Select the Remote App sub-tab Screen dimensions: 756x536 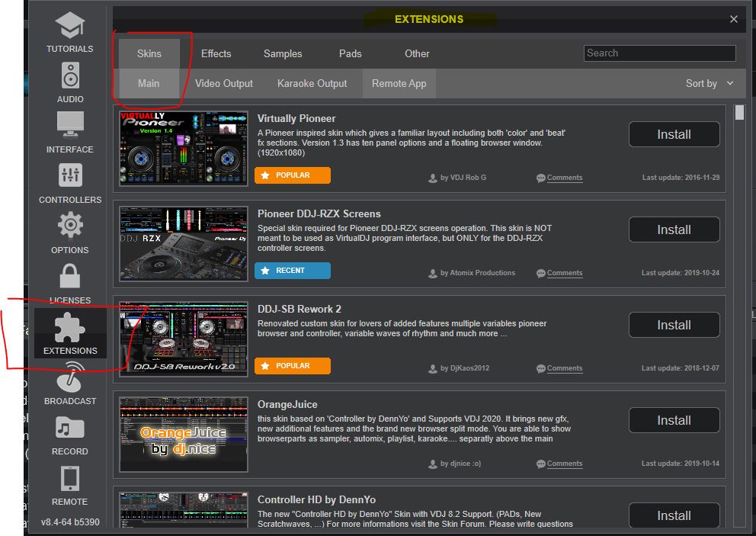pos(399,83)
